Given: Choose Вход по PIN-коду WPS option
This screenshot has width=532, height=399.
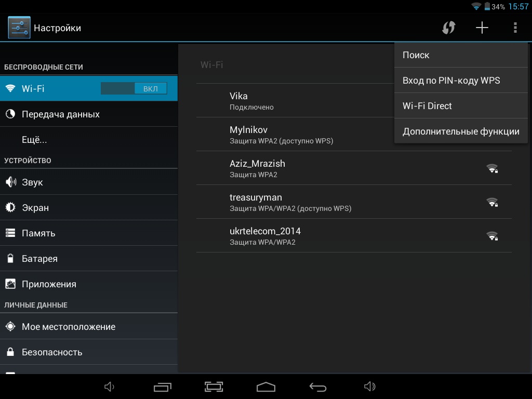Looking at the screenshot, I should [461, 81].
